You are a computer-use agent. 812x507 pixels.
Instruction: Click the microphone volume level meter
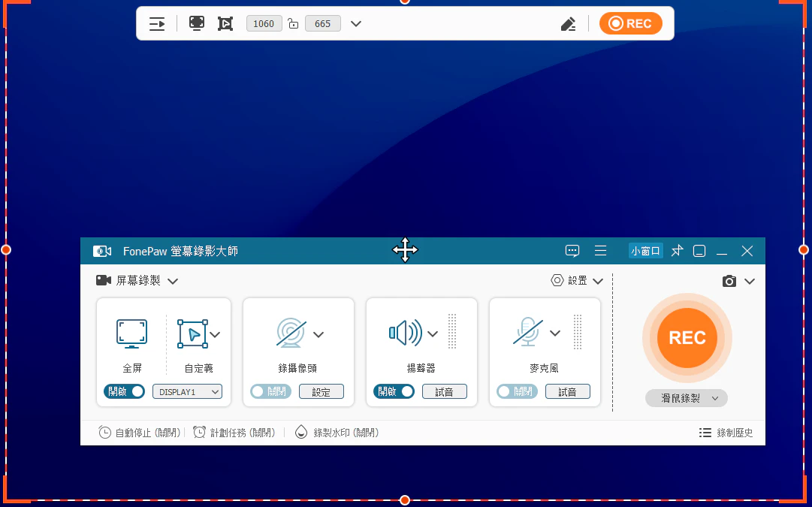point(578,331)
